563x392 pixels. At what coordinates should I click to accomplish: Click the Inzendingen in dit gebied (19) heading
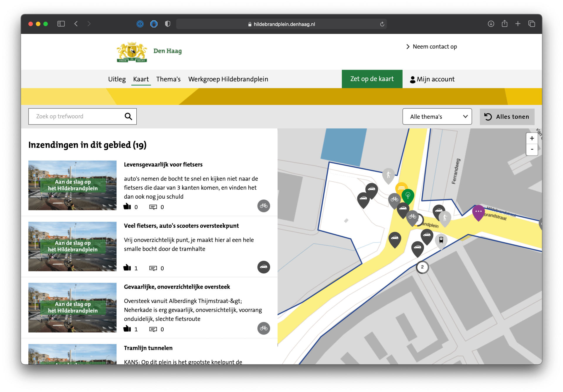(x=87, y=145)
